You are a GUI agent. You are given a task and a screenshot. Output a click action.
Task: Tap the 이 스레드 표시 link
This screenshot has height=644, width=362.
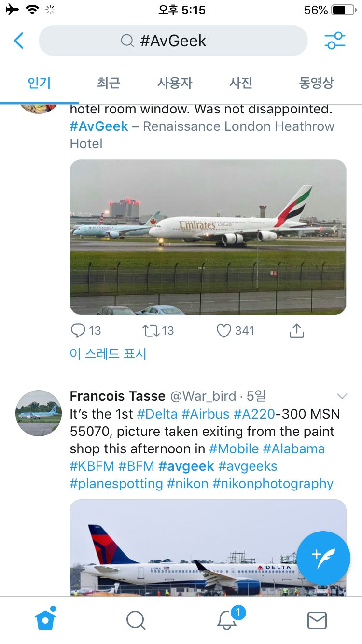pyautogui.click(x=108, y=354)
